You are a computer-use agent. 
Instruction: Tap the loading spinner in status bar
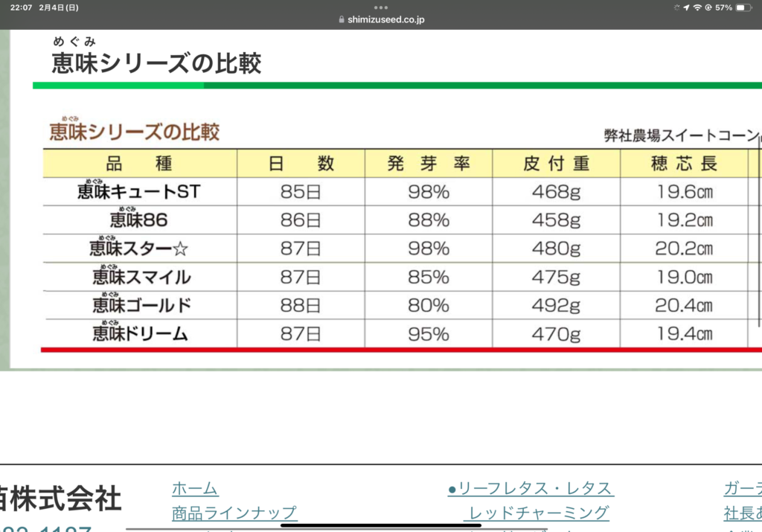pyautogui.click(x=676, y=7)
